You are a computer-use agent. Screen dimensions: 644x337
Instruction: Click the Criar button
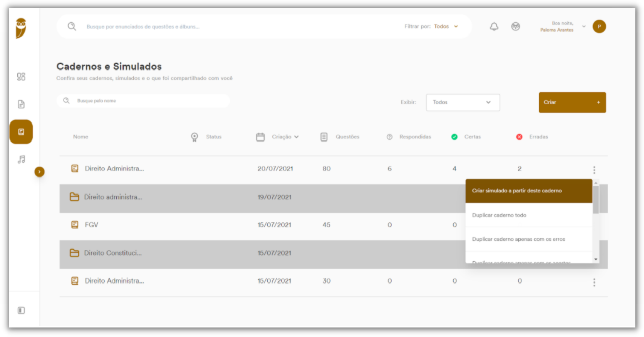[x=572, y=102]
